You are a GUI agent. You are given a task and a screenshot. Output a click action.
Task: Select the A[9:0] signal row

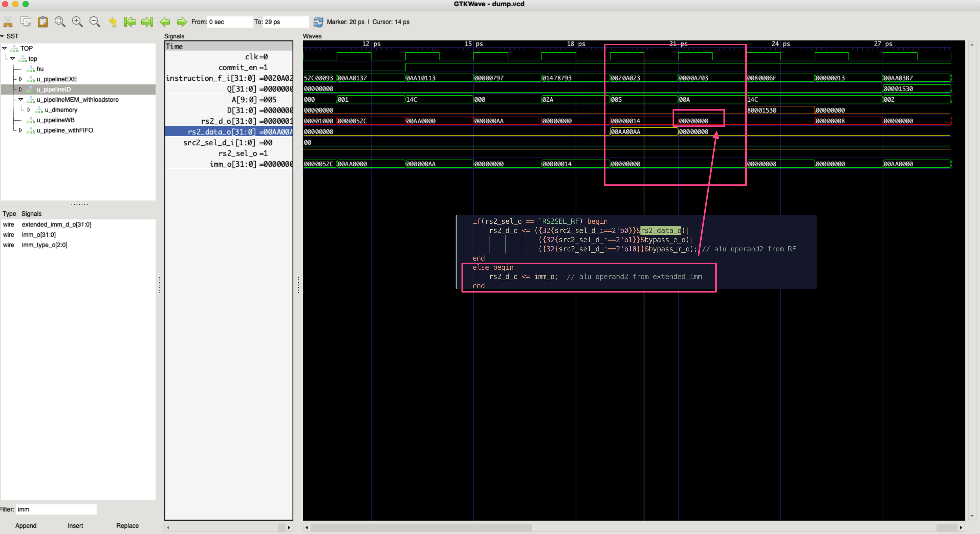[x=229, y=100]
